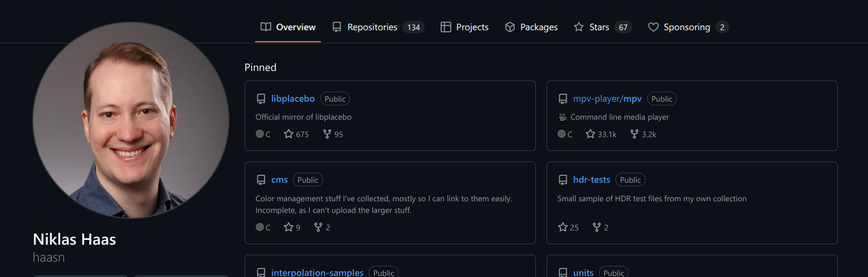Click the repo icon beside units
The image size is (868, 277).
click(563, 272)
